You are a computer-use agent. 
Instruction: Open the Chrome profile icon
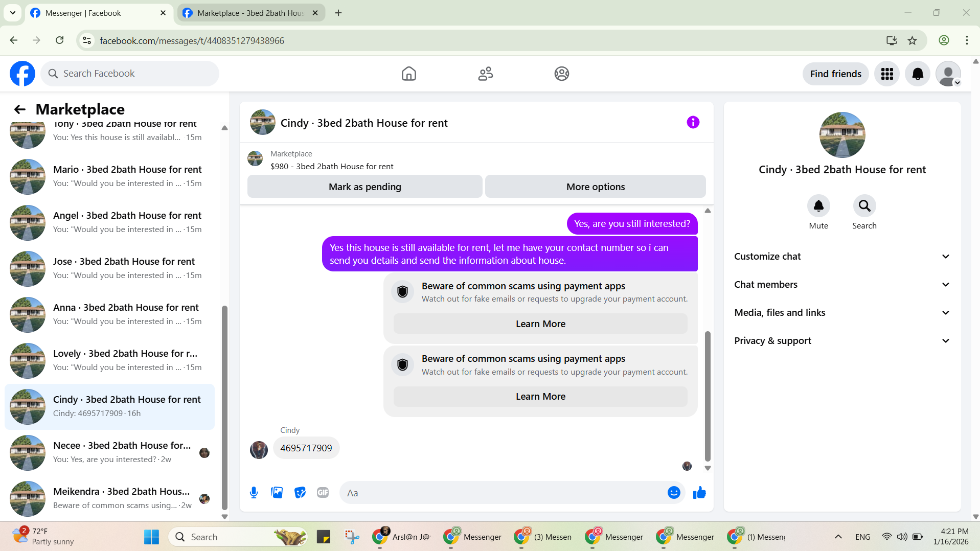[944, 40]
